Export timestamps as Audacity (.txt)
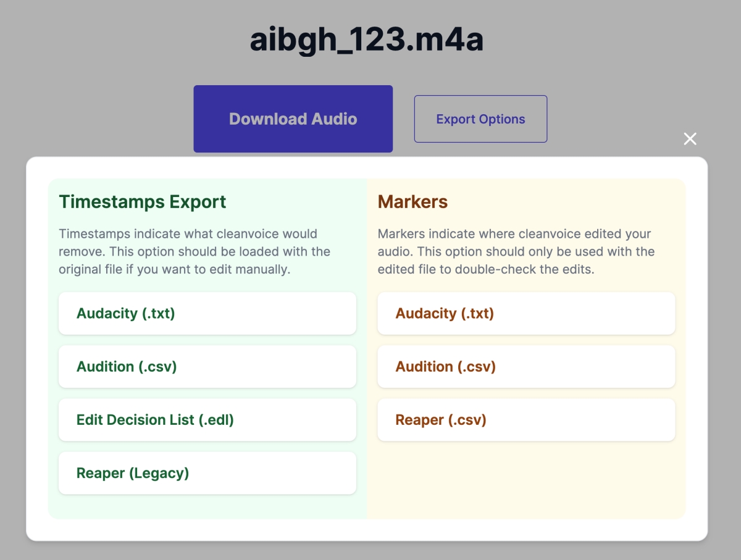Screen dimensions: 741x560 [207, 314]
